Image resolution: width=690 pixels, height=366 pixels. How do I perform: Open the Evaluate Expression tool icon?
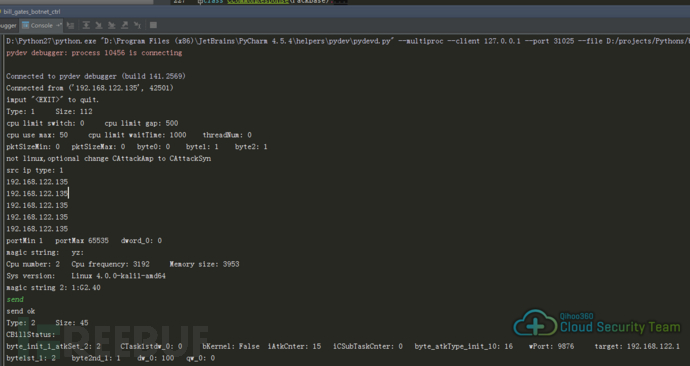[x=153, y=25]
